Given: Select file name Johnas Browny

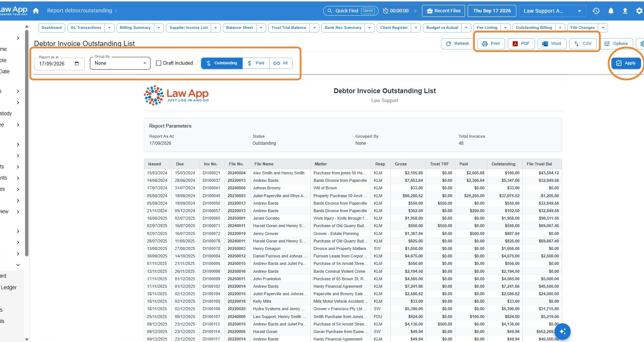Looking at the screenshot, I should [x=267, y=188].
